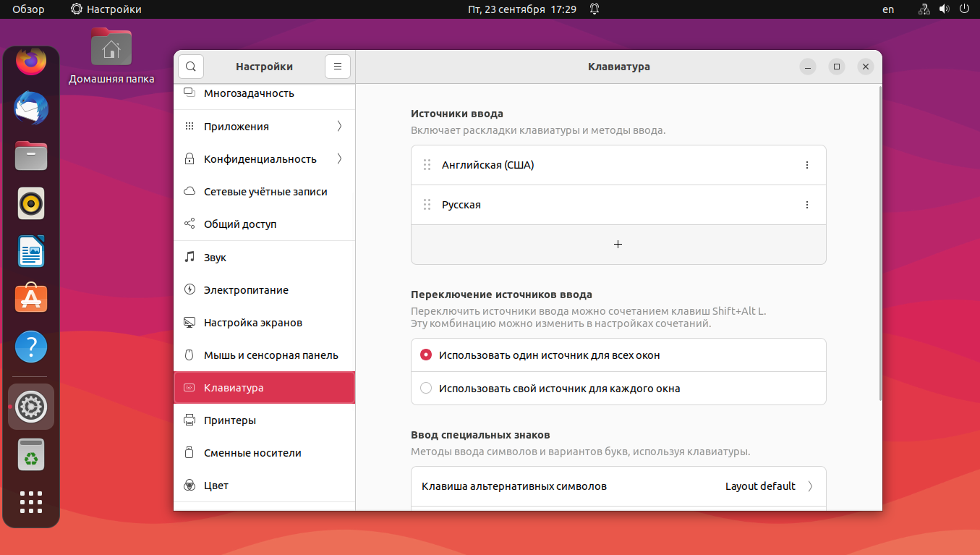Open the Звук settings panel

pyautogui.click(x=264, y=258)
